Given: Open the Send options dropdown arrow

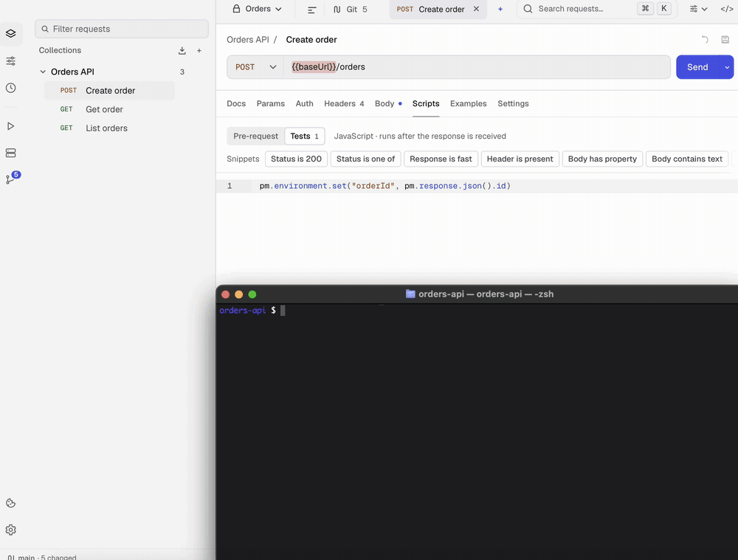Looking at the screenshot, I should 727,67.
